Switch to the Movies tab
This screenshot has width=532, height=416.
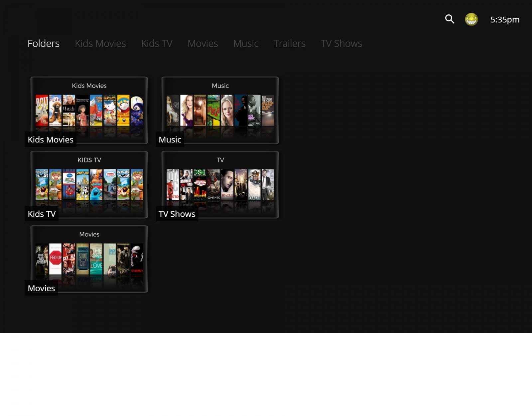(x=202, y=43)
